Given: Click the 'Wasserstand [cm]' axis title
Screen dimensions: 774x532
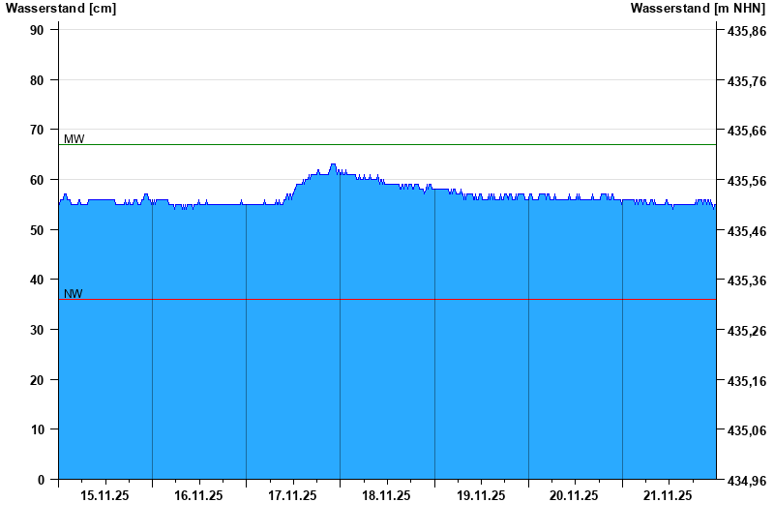Looking at the screenshot, I should point(61,9).
